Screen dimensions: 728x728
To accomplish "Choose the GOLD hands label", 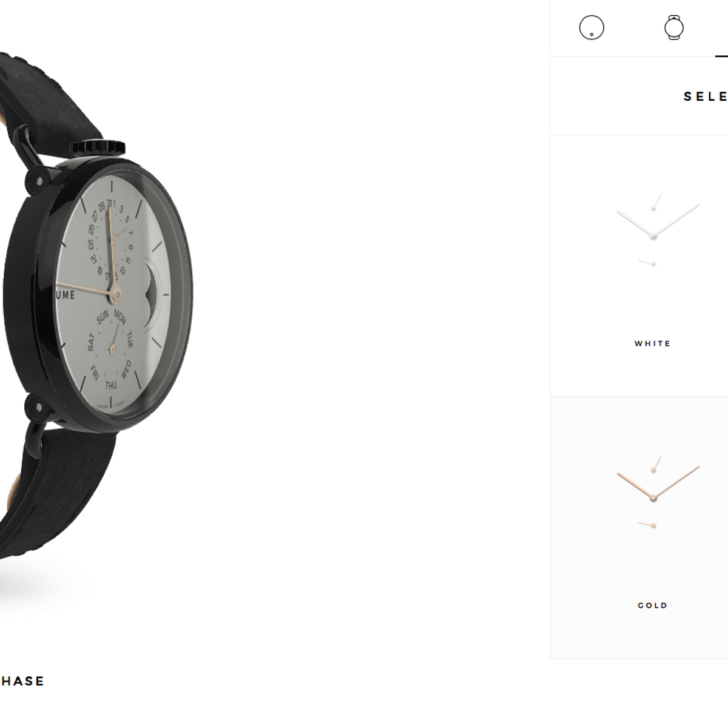I will 653,605.
